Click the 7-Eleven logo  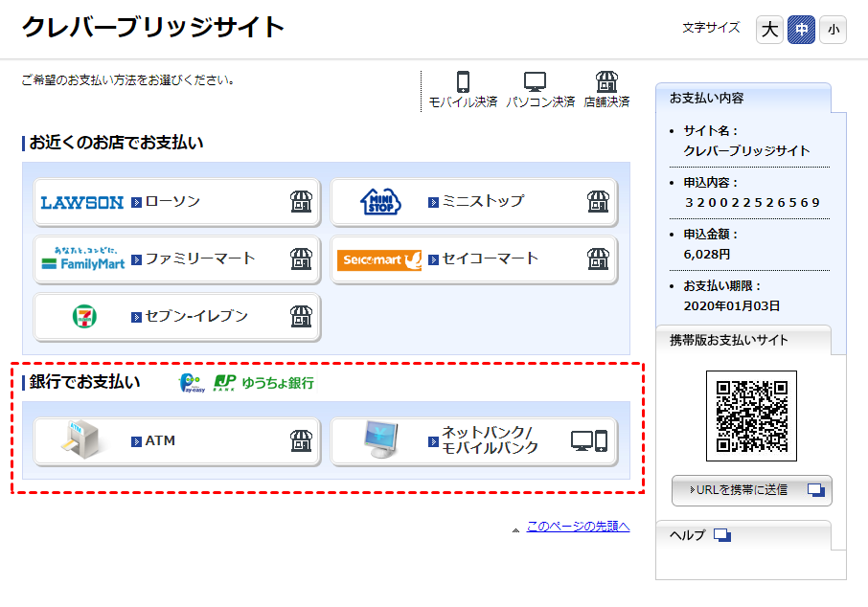(x=84, y=317)
